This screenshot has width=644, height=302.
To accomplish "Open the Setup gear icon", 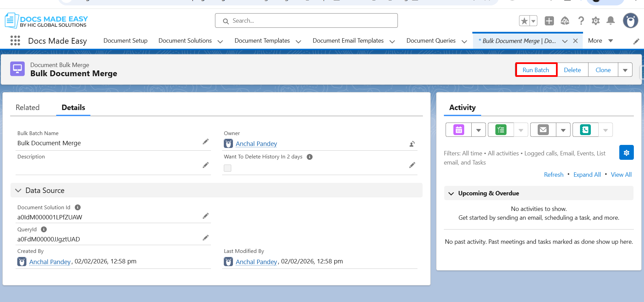I will 596,21.
